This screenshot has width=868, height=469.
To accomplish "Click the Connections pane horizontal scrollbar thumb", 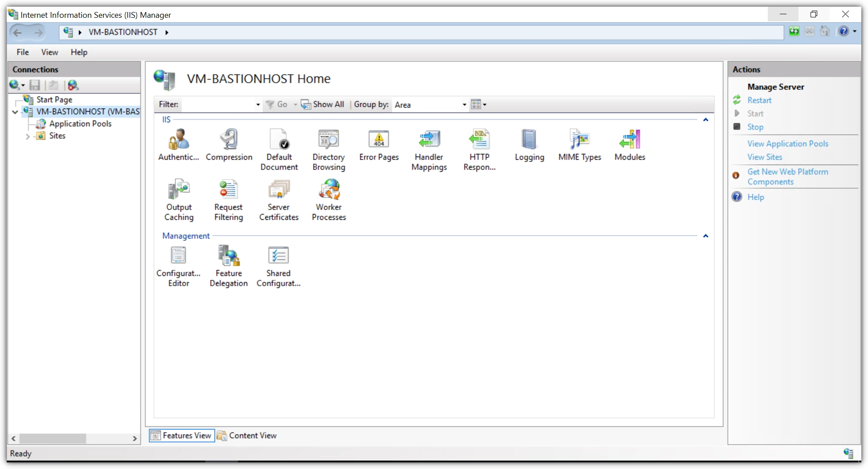I will (x=53, y=439).
